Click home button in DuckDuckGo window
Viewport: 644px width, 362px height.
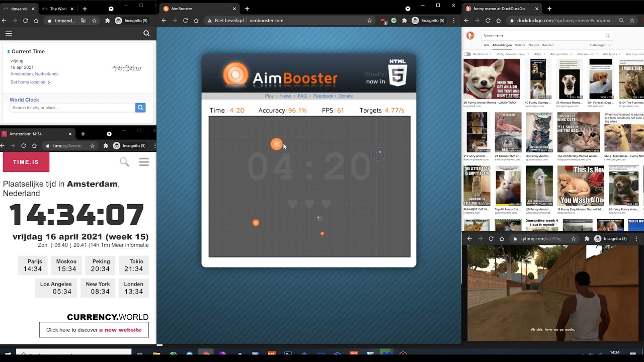[x=499, y=21]
